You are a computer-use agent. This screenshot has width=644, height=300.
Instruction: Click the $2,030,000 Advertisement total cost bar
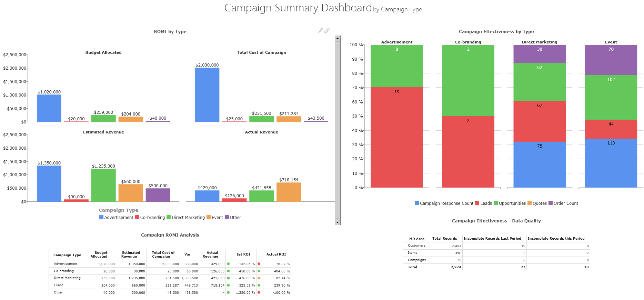(207, 95)
